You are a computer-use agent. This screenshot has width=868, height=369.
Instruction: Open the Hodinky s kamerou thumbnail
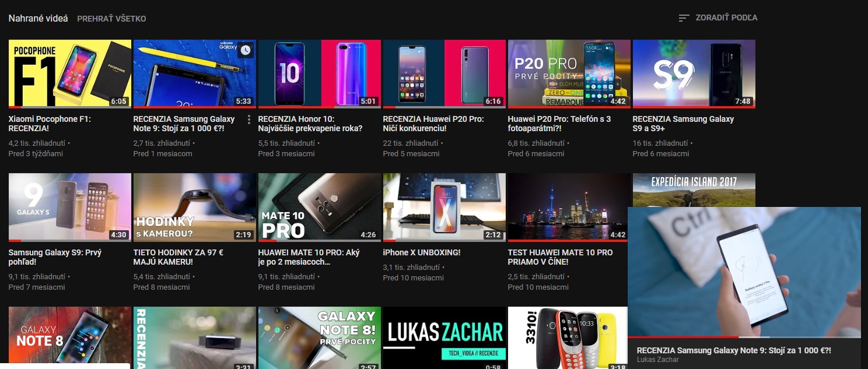(x=195, y=207)
